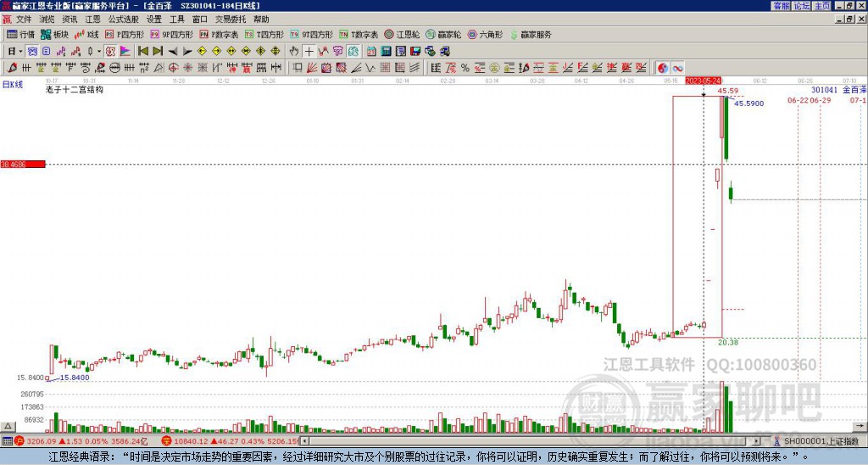Select the percent % tool
This screenshot has width=868, height=465.
coord(465,68)
